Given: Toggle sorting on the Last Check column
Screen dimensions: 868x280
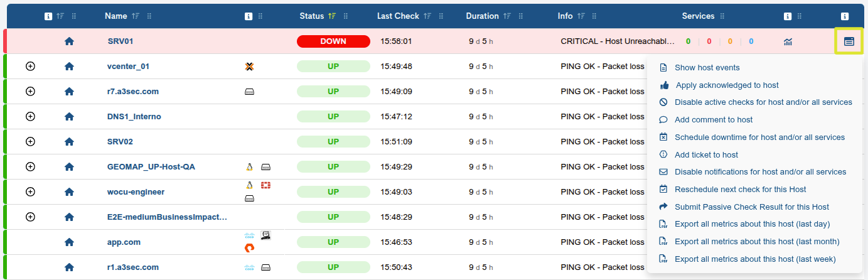Looking at the screenshot, I should [427, 16].
